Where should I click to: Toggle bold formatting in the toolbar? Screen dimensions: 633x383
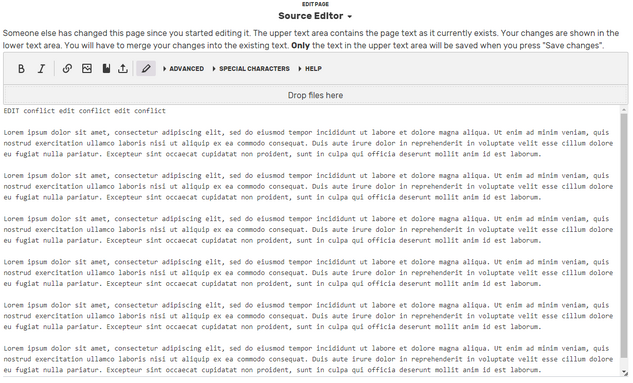[x=21, y=69]
